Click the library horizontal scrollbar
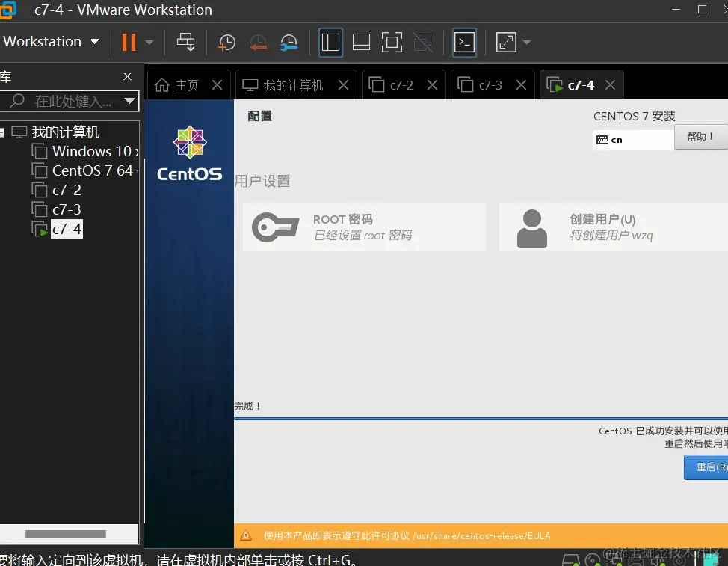Image resolution: width=728 pixels, height=566 pixels. point(66,534)
